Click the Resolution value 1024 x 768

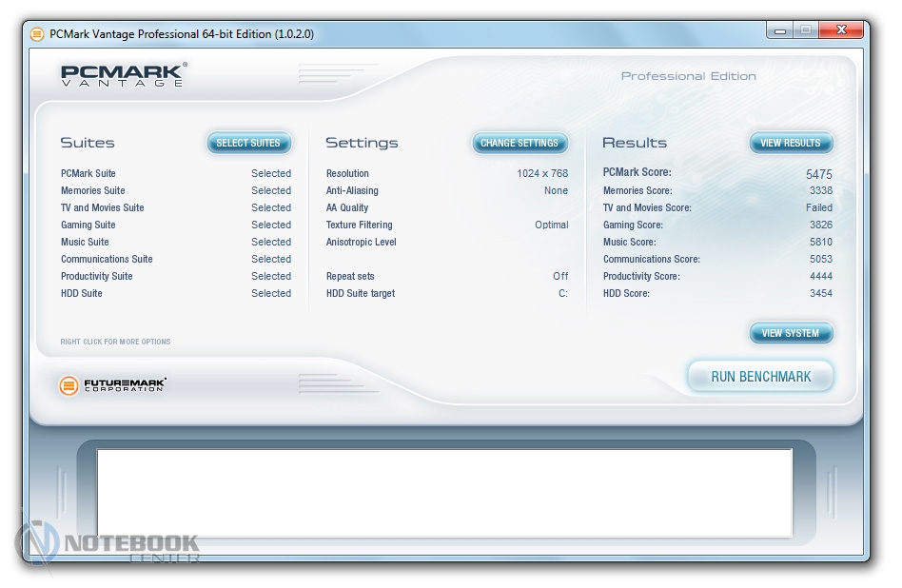click(541, 173)
